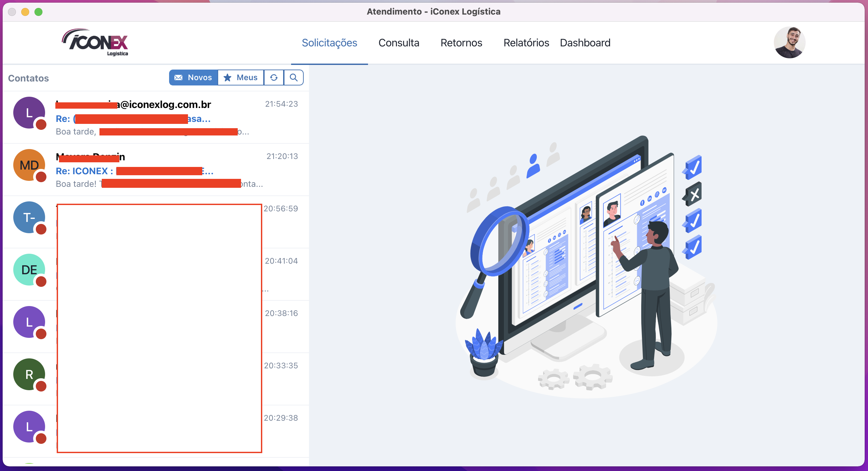This screenshot has height=471, width=868.
Task: Minimize the Atendimento window
Action: click(x=25, y=12)
